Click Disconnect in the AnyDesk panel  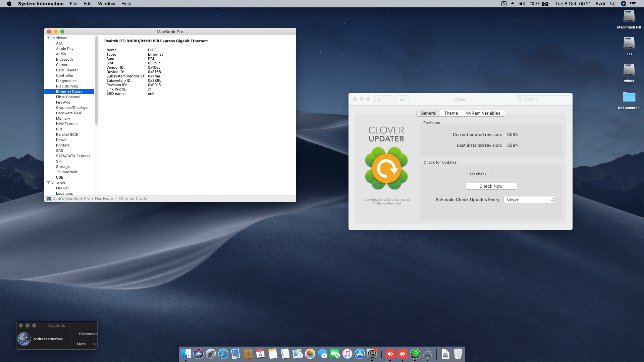[88, 334]
